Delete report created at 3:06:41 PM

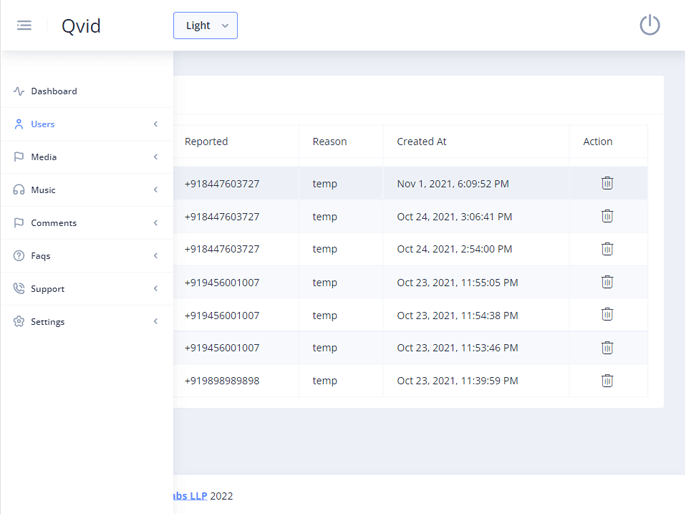coord(607,216)
